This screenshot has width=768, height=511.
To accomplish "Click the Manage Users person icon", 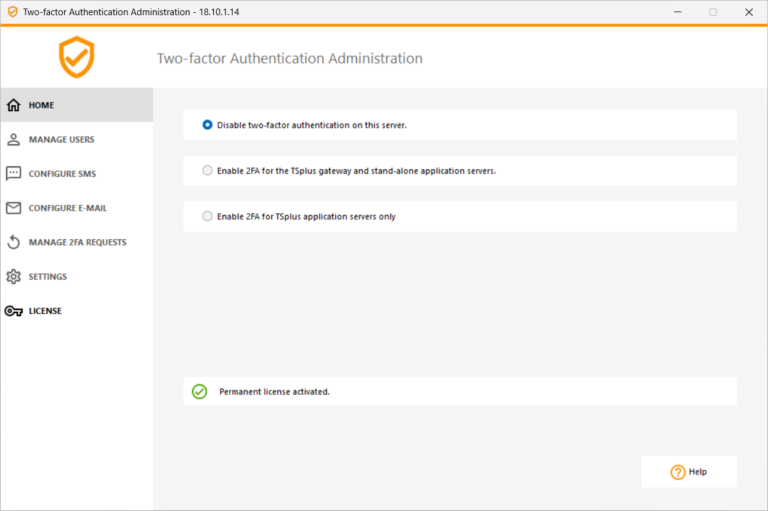I will pos(14,140).
